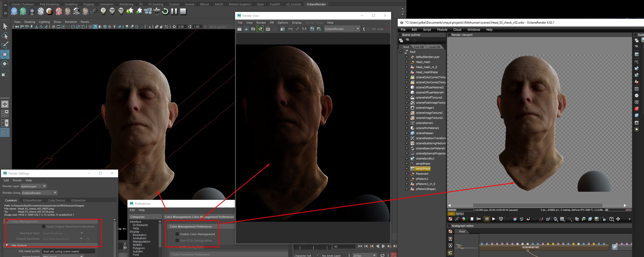Click the snapshot camera icon in Render View

tap(253, 29)
